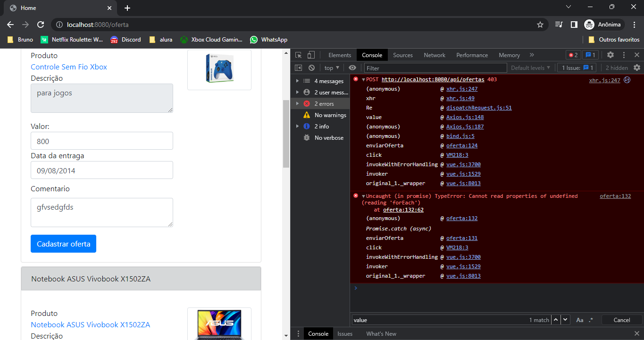This screenshot has width=644, height=340.
Task: Expand the 2 user messages group
Action: [x=297, y=93]
